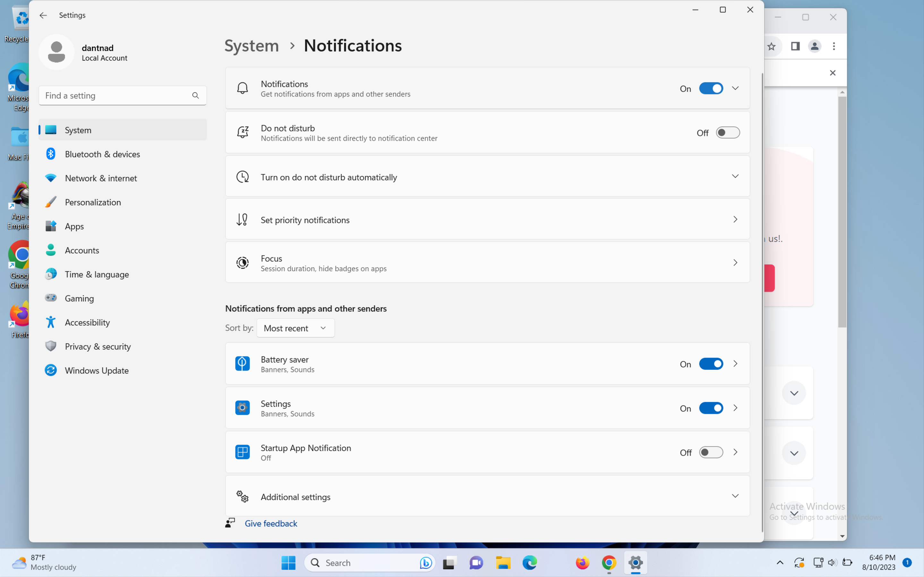
Task: Turn off the Notifications master toggle
Action: coord(710,88)
